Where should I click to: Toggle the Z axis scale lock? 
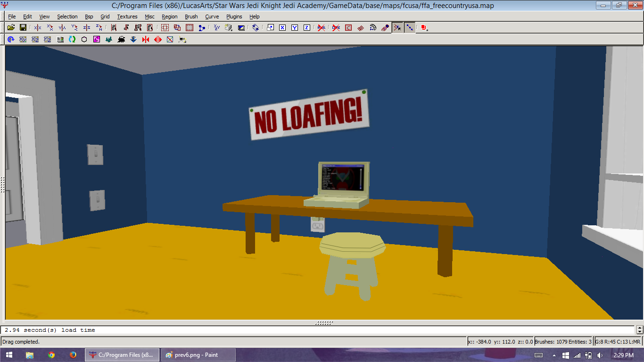coord(307,28)
